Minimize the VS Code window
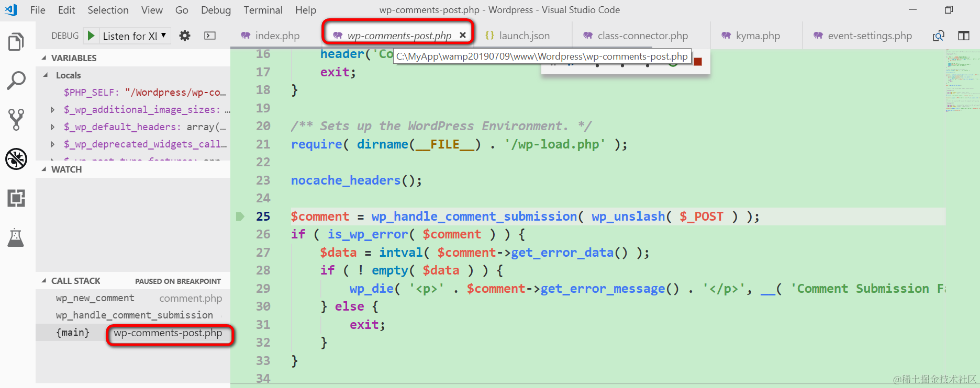This screenshot has height=388, width=980. [912, 9]
